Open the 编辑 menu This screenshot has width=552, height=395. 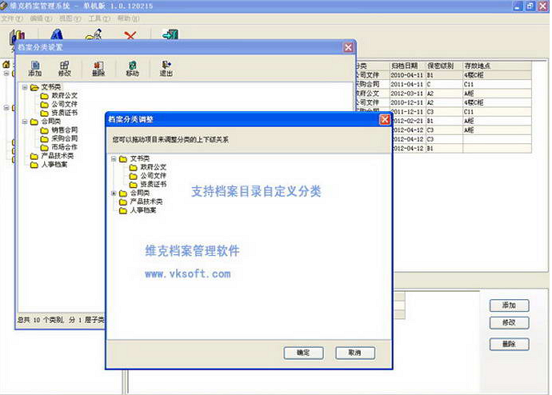41,18
